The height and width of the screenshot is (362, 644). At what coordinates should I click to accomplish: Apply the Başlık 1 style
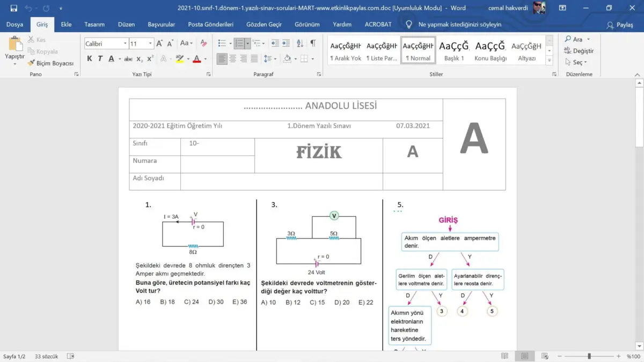coord(454,51)
